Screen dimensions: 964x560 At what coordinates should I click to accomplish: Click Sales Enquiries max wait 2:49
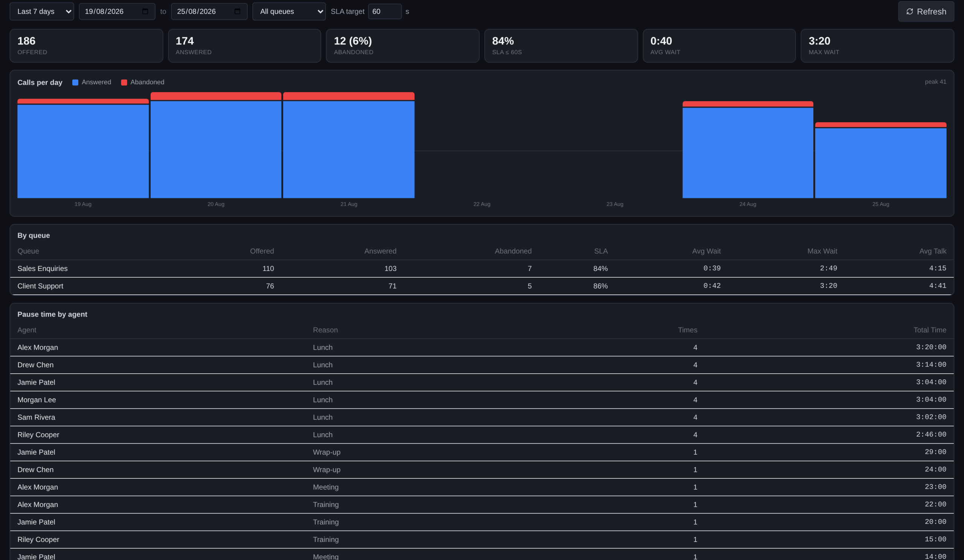click(x=828, y=268)
